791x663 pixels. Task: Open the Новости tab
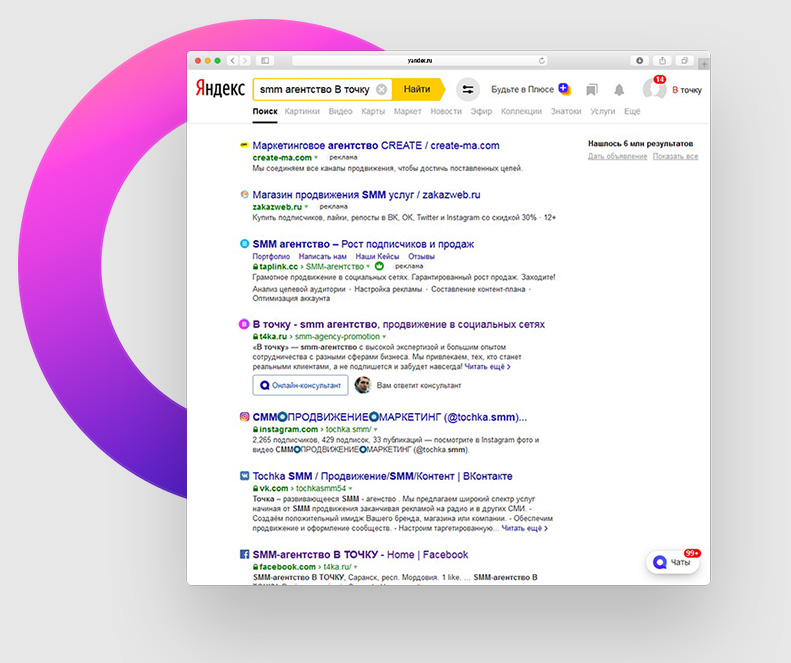(446, 112)
